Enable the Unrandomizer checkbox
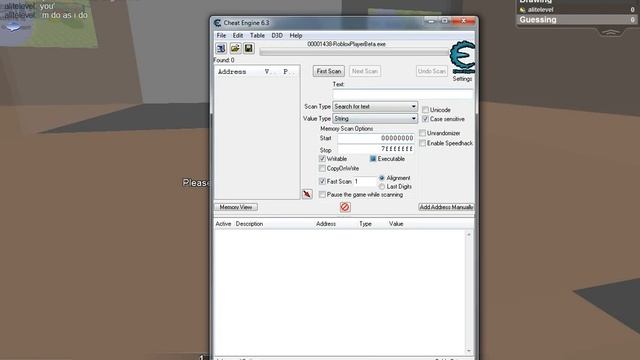 (x=423, y=133)
